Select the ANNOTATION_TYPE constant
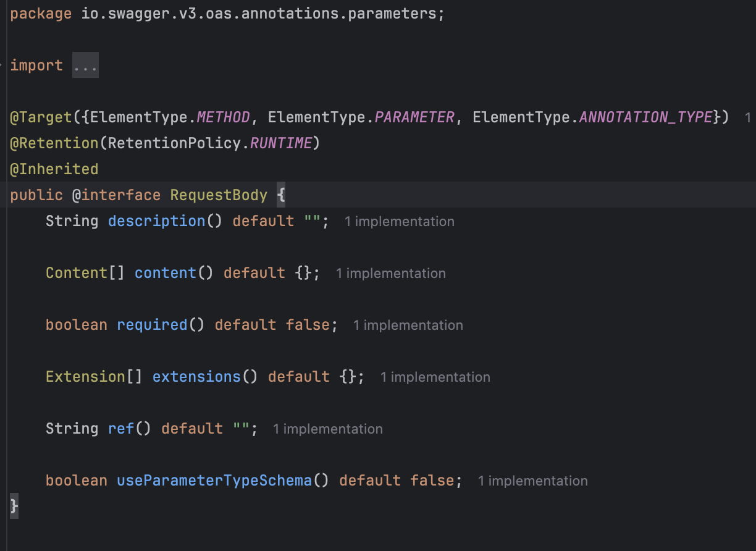 pyautogui.click(x=645, y=117)
